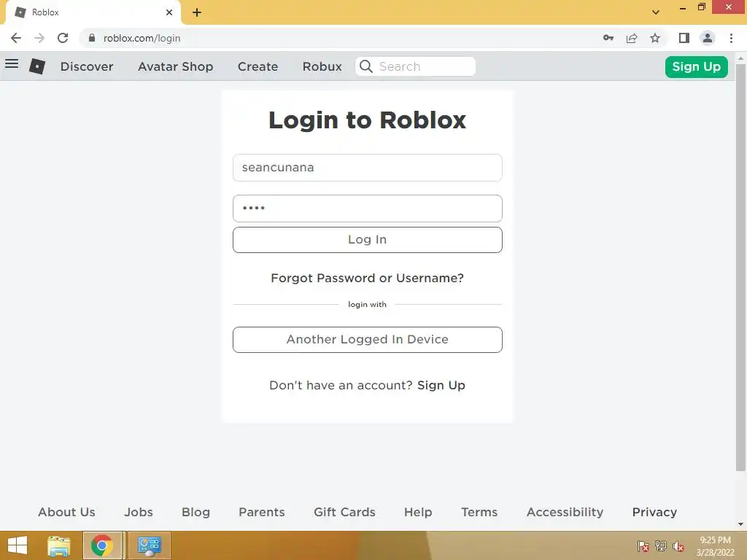Click "Don't have an account?" text
Image resolution: width=747 pixels, height=560 pixels.
pyautogui.click(x=341, y=385)
